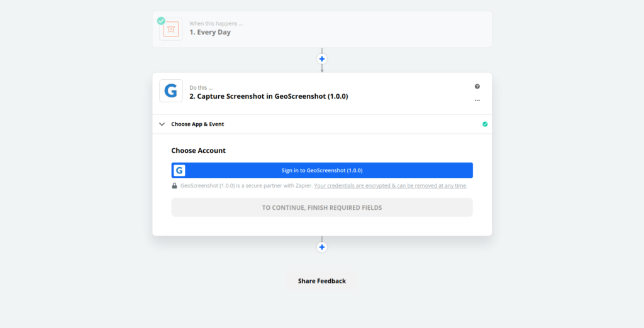Click the Choose Account heading

(198, 151)
